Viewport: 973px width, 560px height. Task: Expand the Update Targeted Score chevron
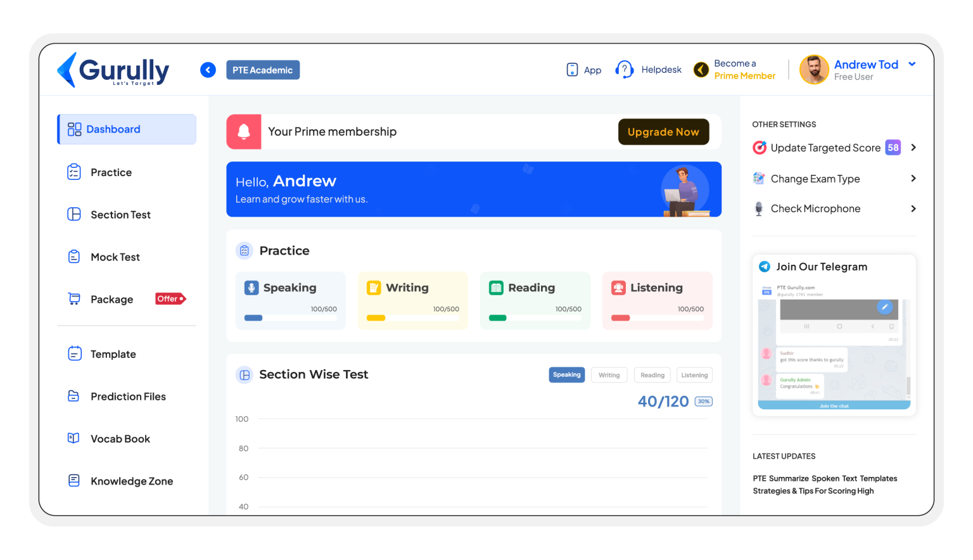click(913, 148)
